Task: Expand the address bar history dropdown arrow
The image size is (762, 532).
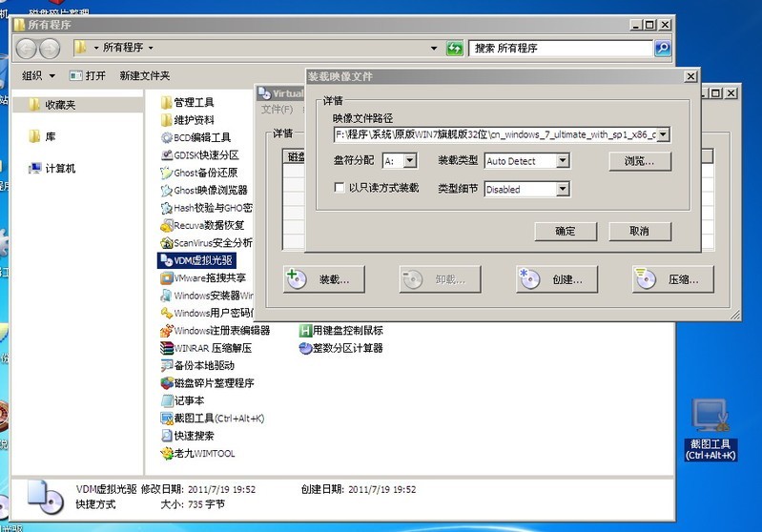Action: 434,48
